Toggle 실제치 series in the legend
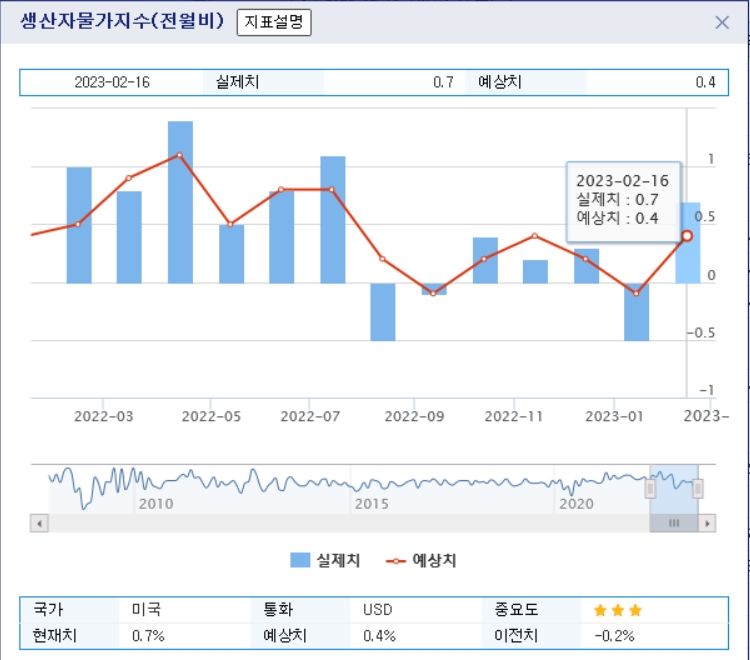750x660 pixels. pyautogui.click(x=325, y=560)
